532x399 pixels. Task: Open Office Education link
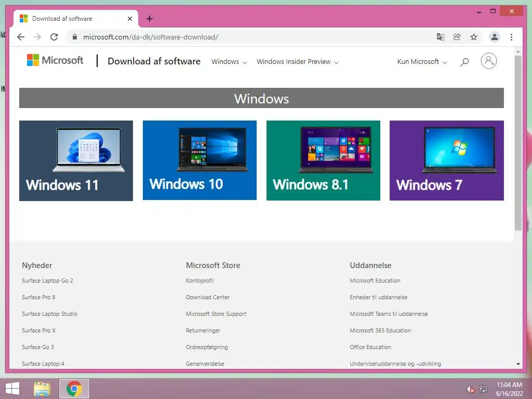pyautogui.click(x=370, y=347)
